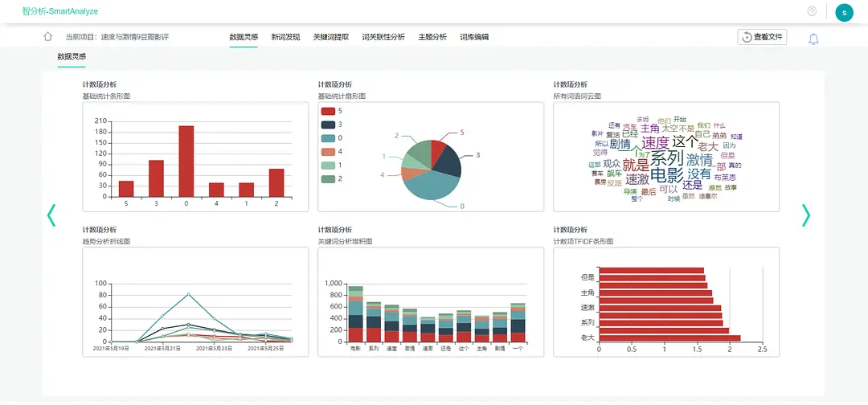Click 布莱恩 in the word cloud
The image size is (868, 405).
click(x=725, y=178)
